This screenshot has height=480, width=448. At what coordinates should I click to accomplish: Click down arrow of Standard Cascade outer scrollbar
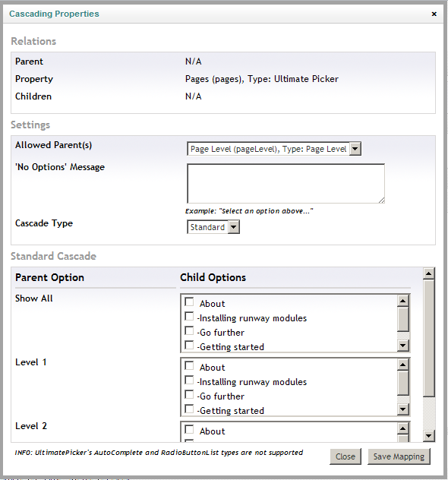click(429, 436)
